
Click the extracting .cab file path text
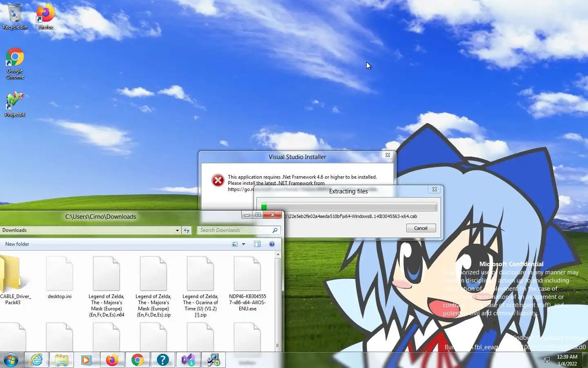pos(351,216)
